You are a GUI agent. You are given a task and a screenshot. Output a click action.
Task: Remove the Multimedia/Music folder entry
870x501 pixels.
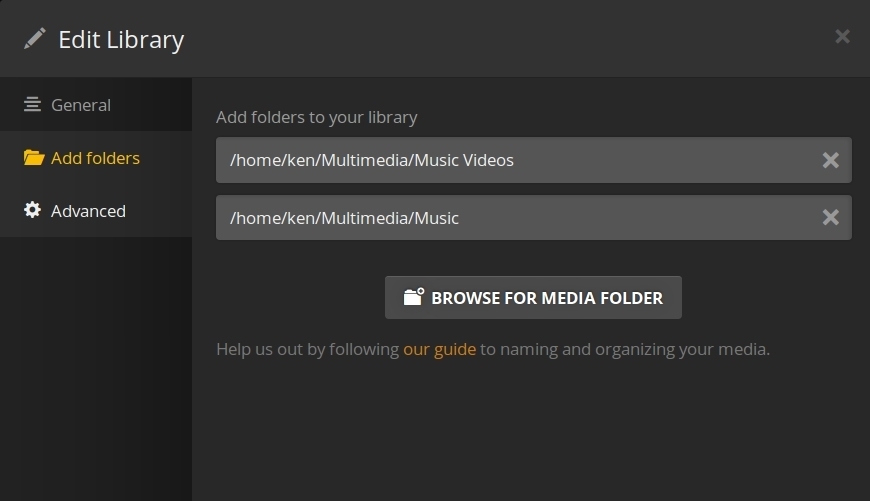(x=830, y=218)
